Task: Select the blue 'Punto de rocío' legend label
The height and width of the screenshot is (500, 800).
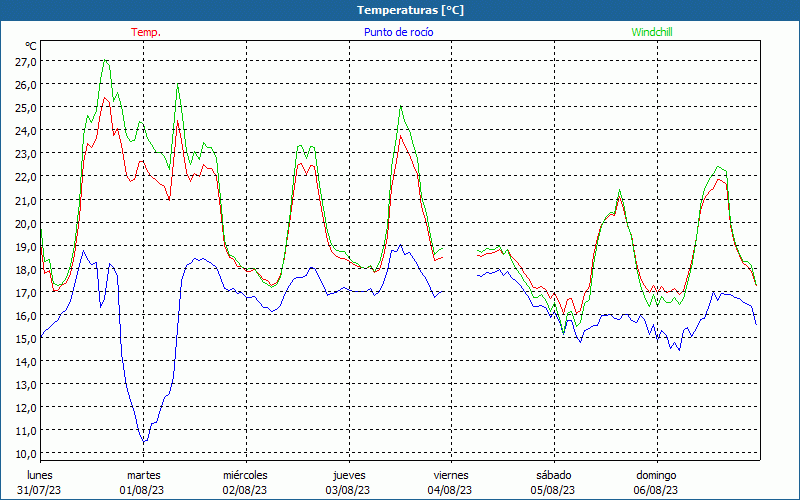Action: (x=398, y=32)
